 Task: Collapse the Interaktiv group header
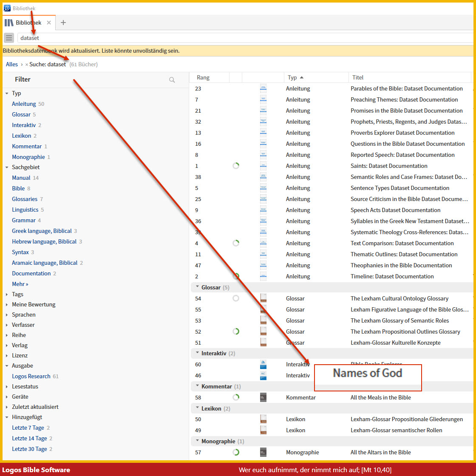coord(197,353)
